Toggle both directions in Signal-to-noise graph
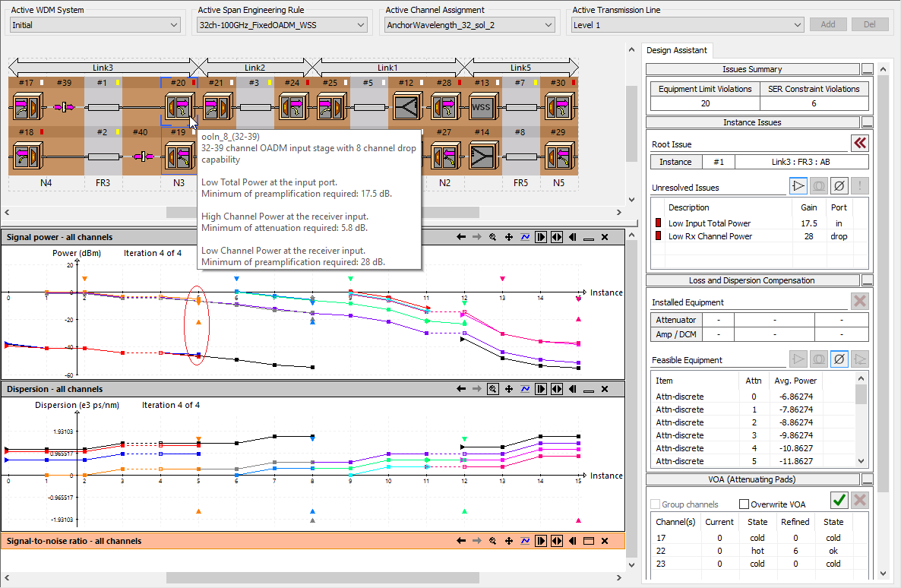901x588 pixels. (x=557, y=541)
